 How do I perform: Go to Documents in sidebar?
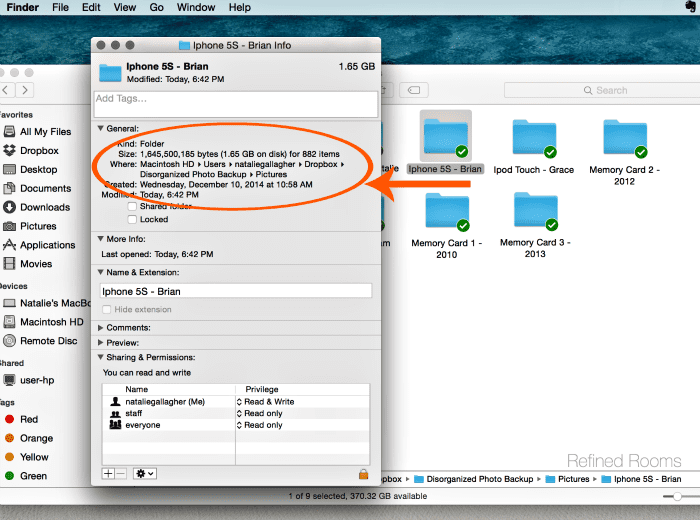pos(37,188)
